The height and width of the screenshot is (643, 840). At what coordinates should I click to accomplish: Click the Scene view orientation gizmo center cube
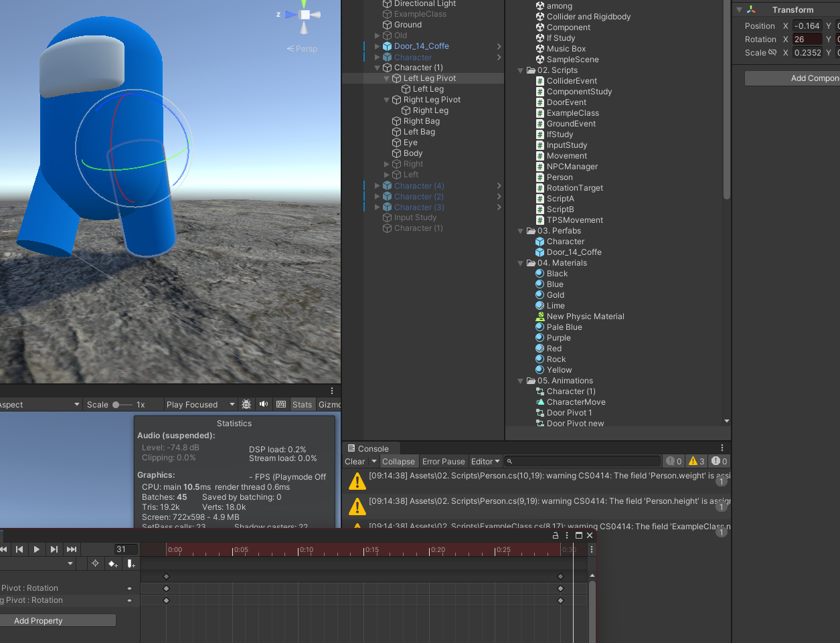pyautogui.click(x=305, y=15)
